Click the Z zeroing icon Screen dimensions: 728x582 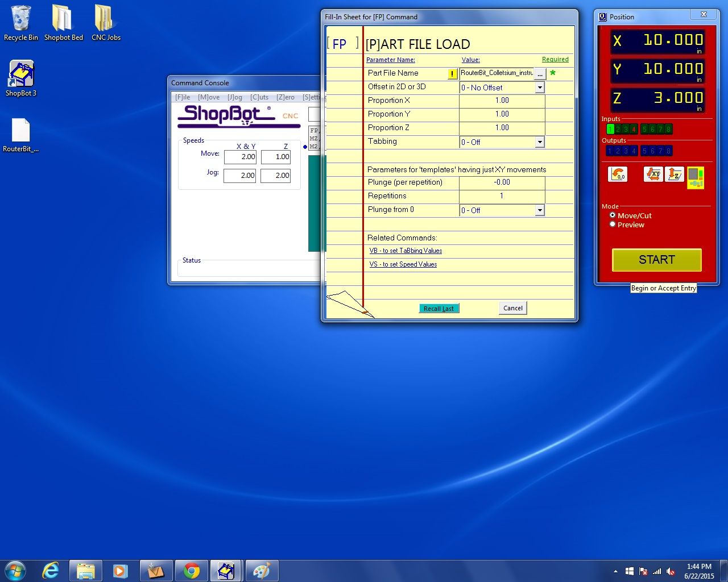click(675, 174)
